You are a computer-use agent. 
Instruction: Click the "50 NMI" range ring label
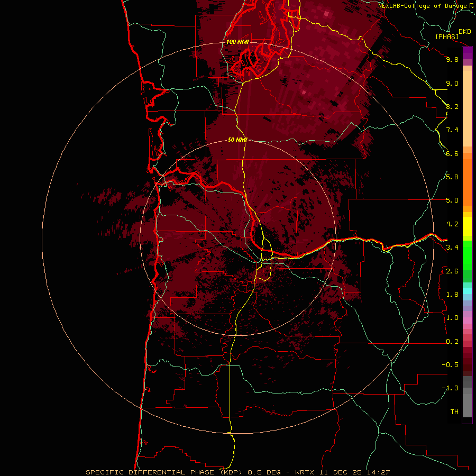[237, 140]
